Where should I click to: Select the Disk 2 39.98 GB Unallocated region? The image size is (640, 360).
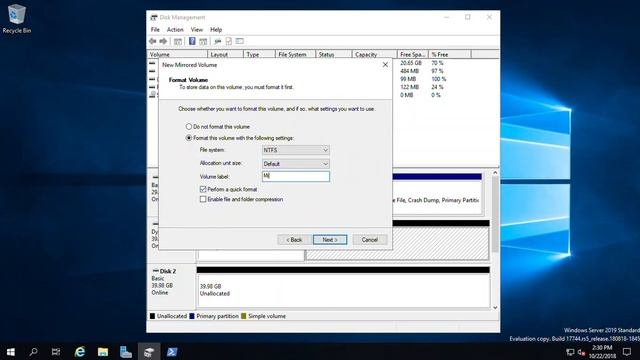344,290
